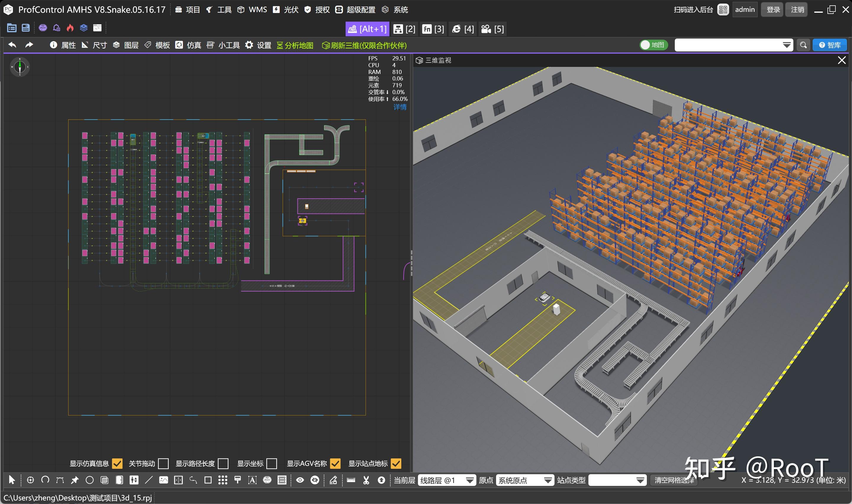Click the insert image tool icon

(163, 480)
